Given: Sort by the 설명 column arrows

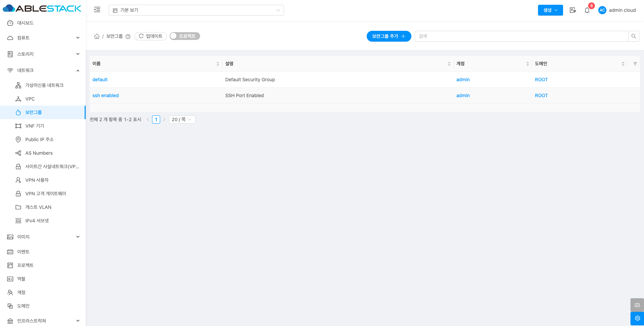Looking at the screenshot, I should coord(449,64).
